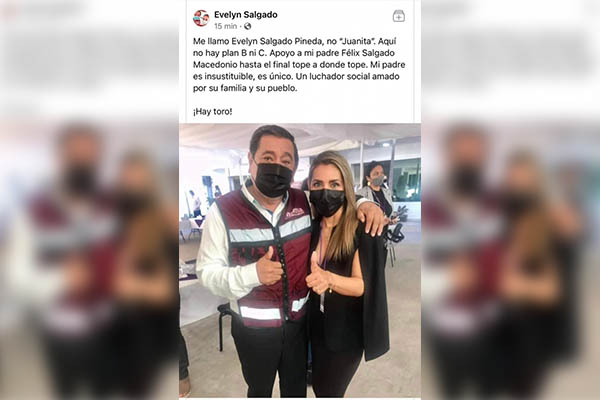Click the ¡Hay toro! line of text

[212, 112]
